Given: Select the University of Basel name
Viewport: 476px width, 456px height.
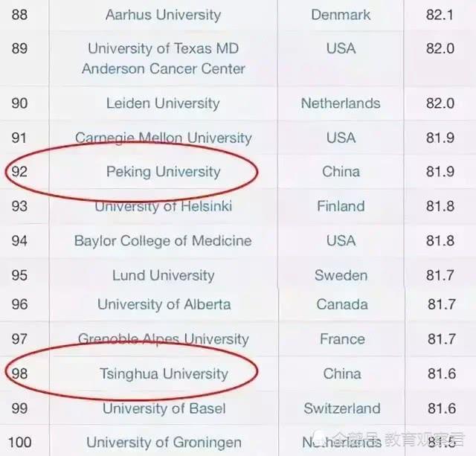Looking at the screenshot, I should click(164, 408).
